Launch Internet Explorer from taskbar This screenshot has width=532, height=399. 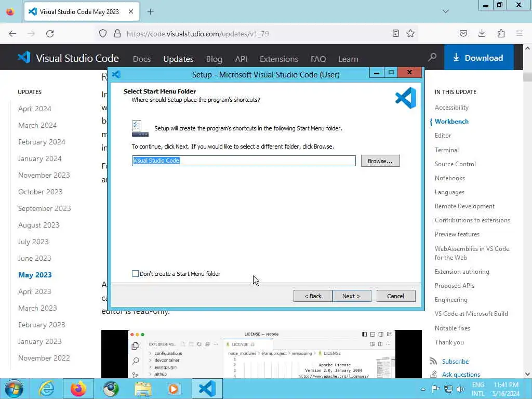(46, 389)
